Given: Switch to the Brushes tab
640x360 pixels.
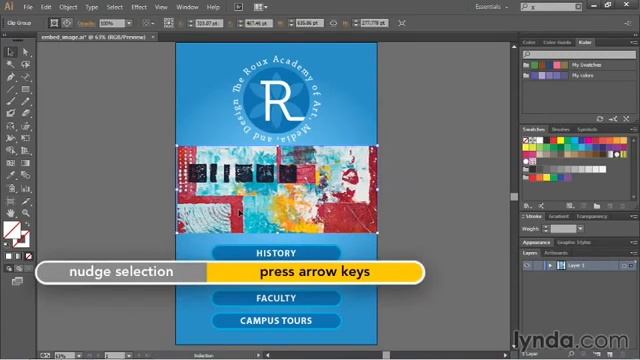Looking at the screenshot, I should coord(560,129).
